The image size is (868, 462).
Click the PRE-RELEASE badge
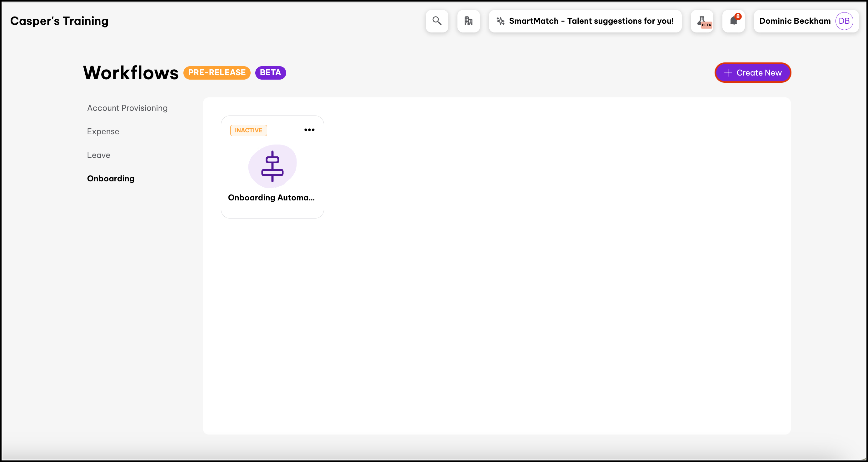217,73
